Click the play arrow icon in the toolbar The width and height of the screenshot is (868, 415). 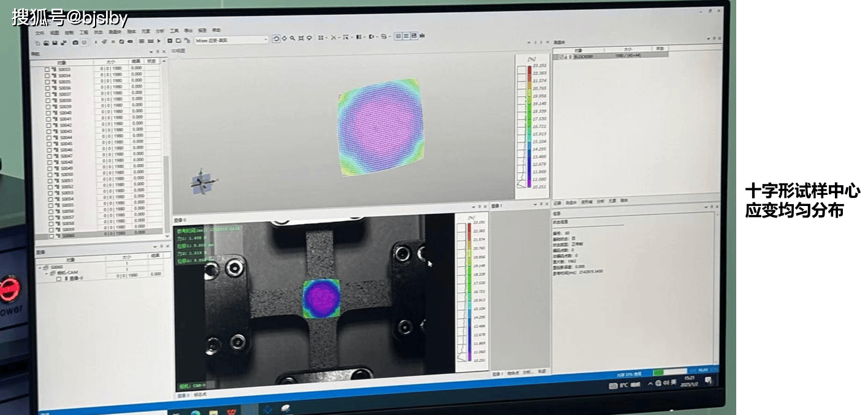[161, 41]
